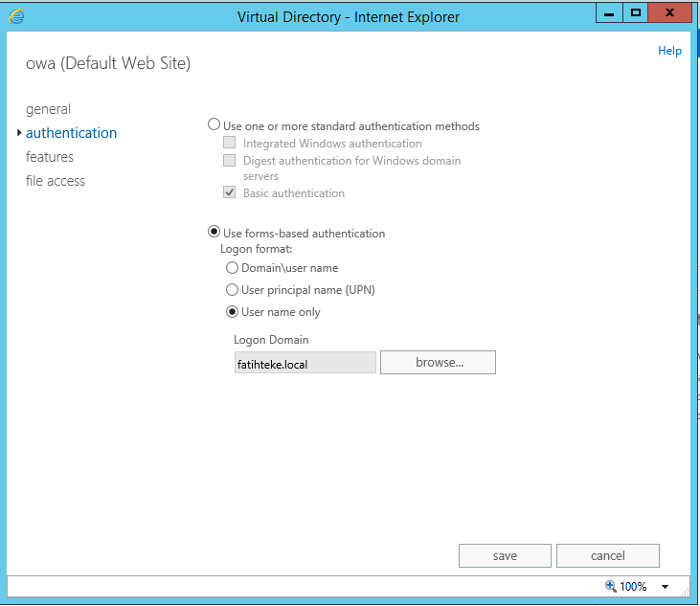700x606 pixels.
Task: Maximize the Virtual Directory window
Action: pyautogui.click(x=636, y=13)
